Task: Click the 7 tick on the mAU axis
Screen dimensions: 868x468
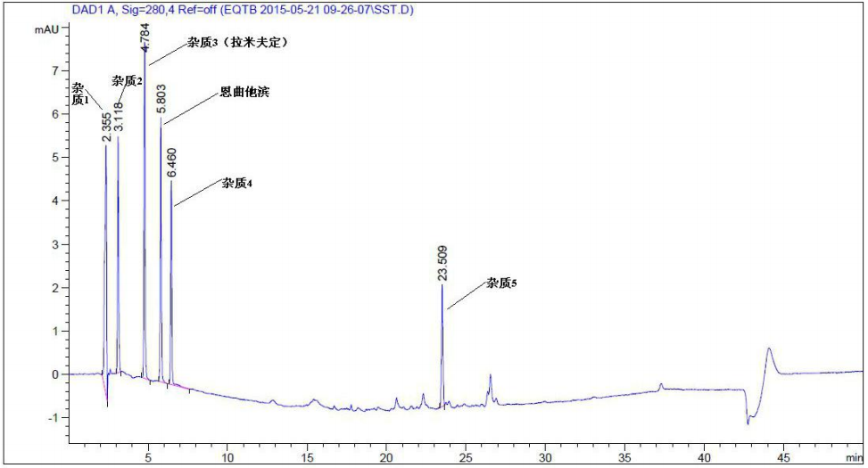Action: coord(55,70)
